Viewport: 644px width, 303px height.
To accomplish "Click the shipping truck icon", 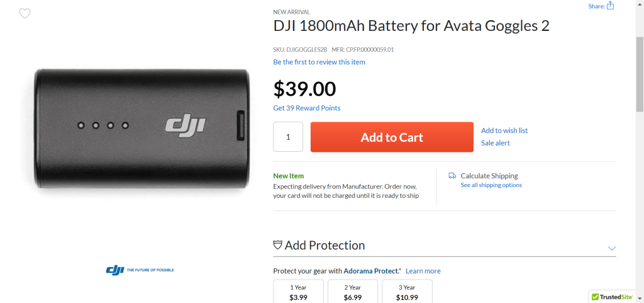I will coord(452,176).
